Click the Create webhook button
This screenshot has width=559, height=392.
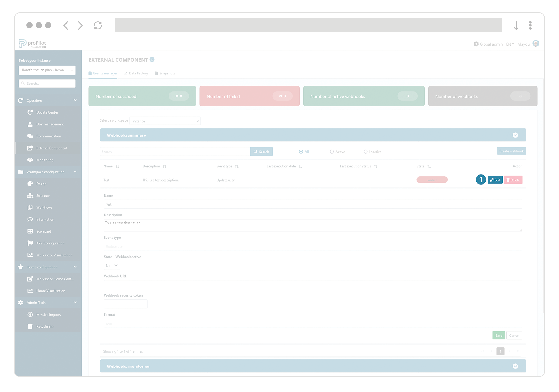click(x=511, y=151)
